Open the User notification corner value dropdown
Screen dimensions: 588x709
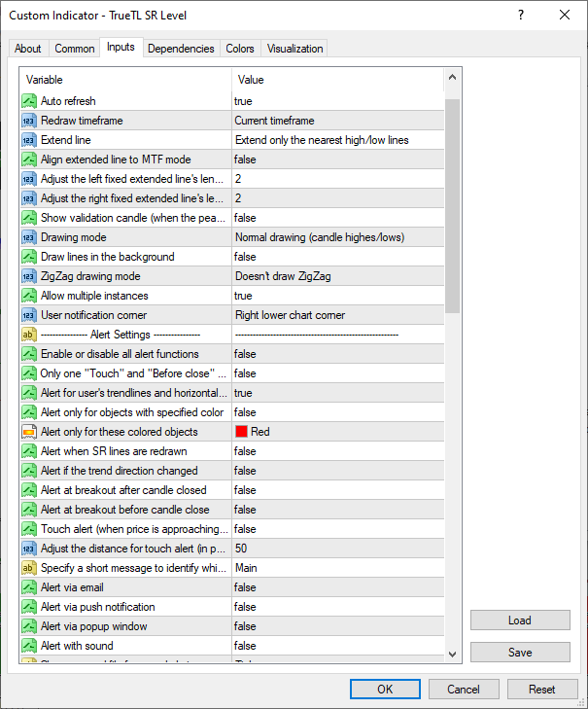click(337, 315)
